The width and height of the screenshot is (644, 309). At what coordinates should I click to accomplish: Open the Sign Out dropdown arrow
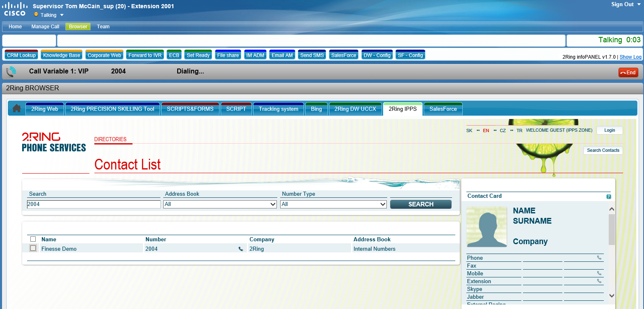tap(639, 5)
